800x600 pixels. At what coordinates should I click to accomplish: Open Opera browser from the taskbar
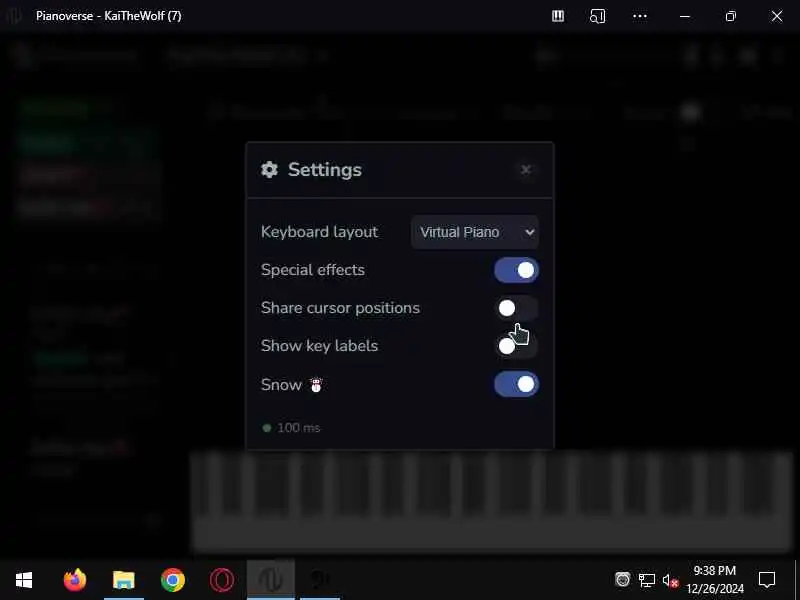222,580
